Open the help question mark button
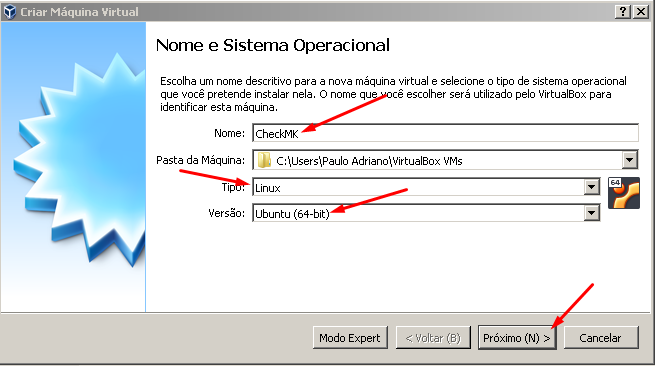This screenshot has height=366, width=655. click(x=622, y=12)
